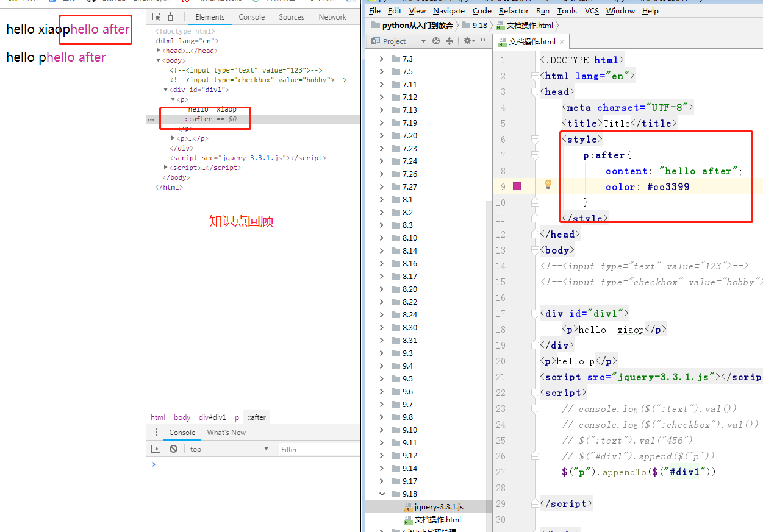This screenshot has width=763, height=532.
Task: Open the What's New drawer tab
Action: (226, 433)
